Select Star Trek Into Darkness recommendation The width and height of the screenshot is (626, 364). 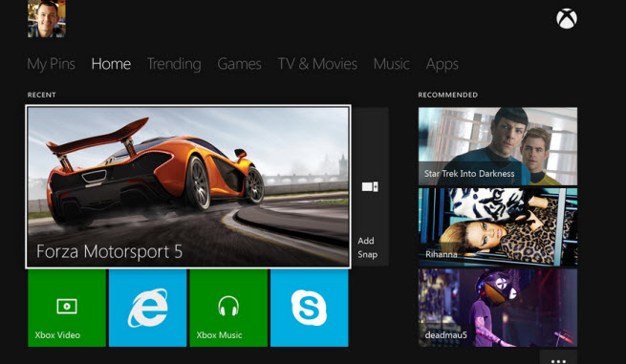[x=497, y=146]
